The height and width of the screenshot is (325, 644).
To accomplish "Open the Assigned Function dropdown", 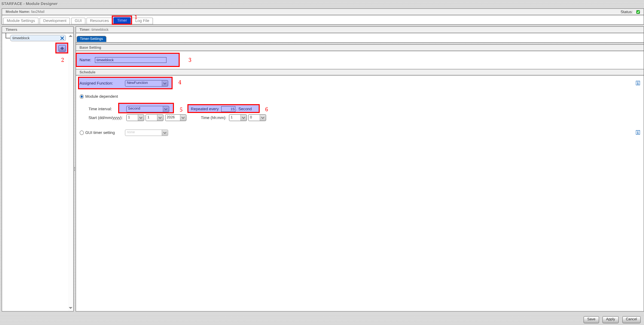I will tap(146, 83).
